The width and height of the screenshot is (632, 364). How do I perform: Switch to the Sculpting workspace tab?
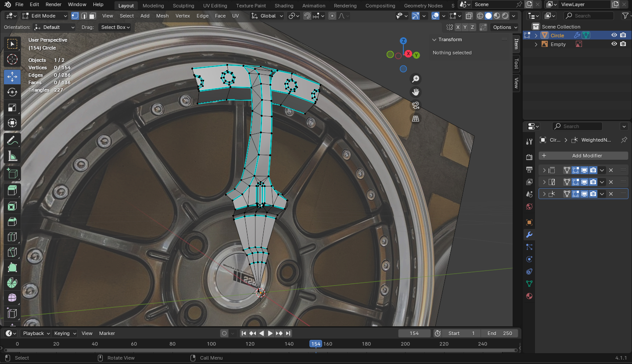click(183, 6)
